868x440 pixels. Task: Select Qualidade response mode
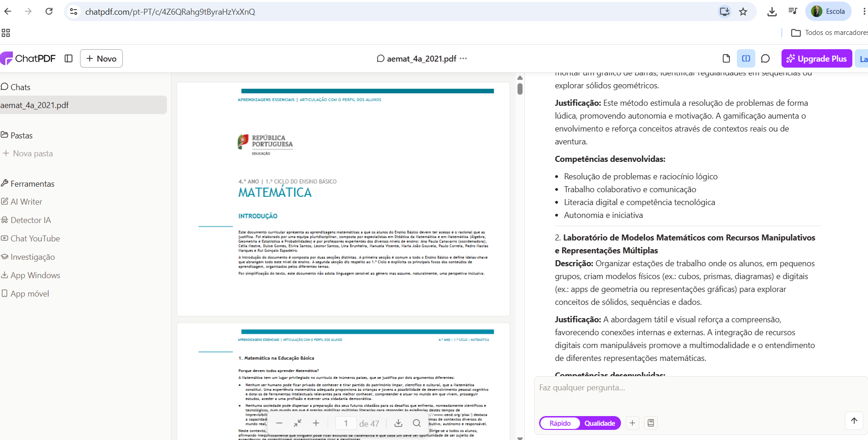pos(600,423)
